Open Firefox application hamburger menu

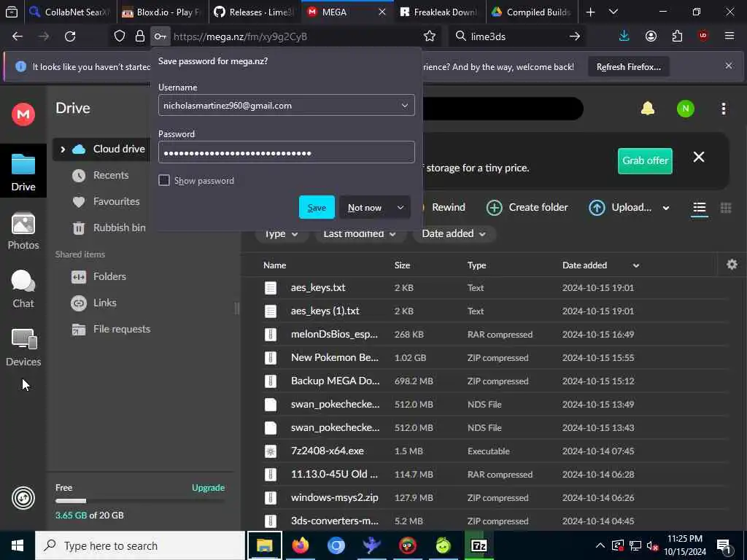pyautogui.click(x=729, y=36)
